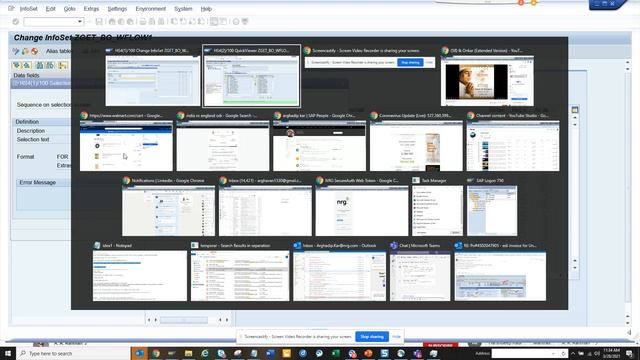Expand the command field dropdown arrow
The height and width of the screenshot is (360, 640).
pyautogui.click(x=80, y=22)
